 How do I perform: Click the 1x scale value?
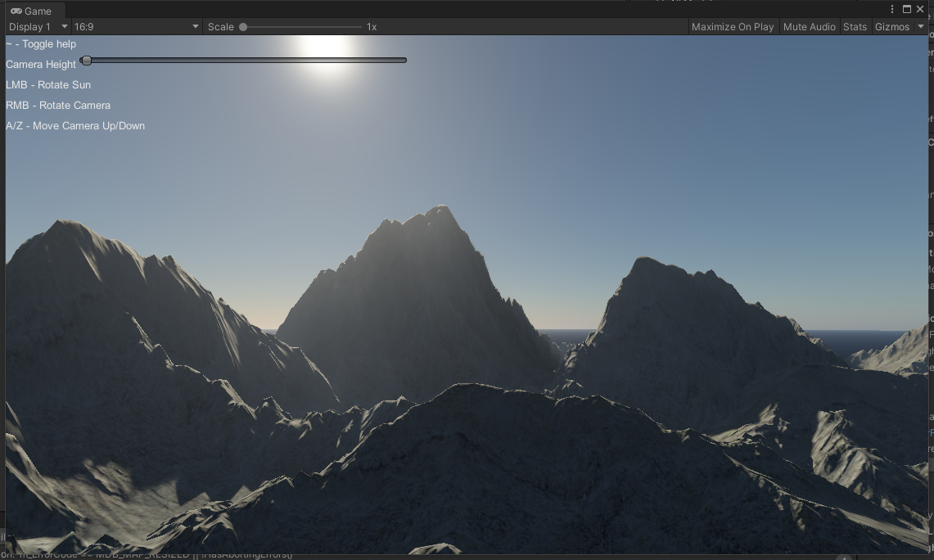pyautogui.click(x=372, y=27)
